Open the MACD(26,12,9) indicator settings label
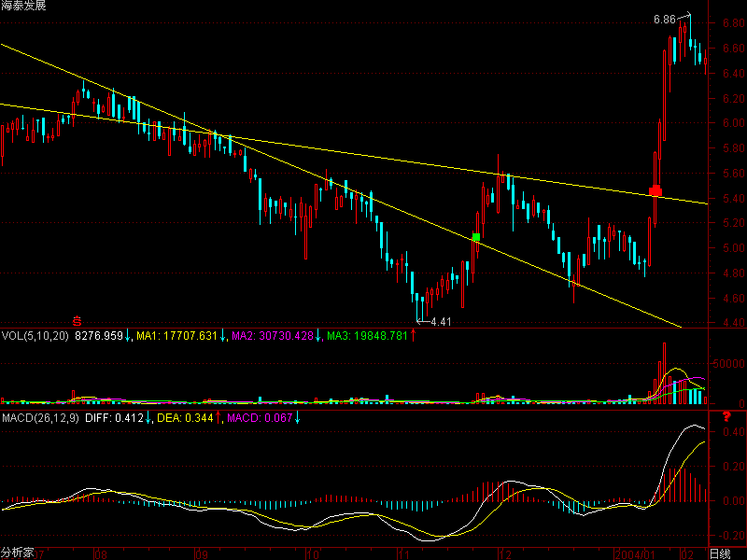 [x=40, y=419]
